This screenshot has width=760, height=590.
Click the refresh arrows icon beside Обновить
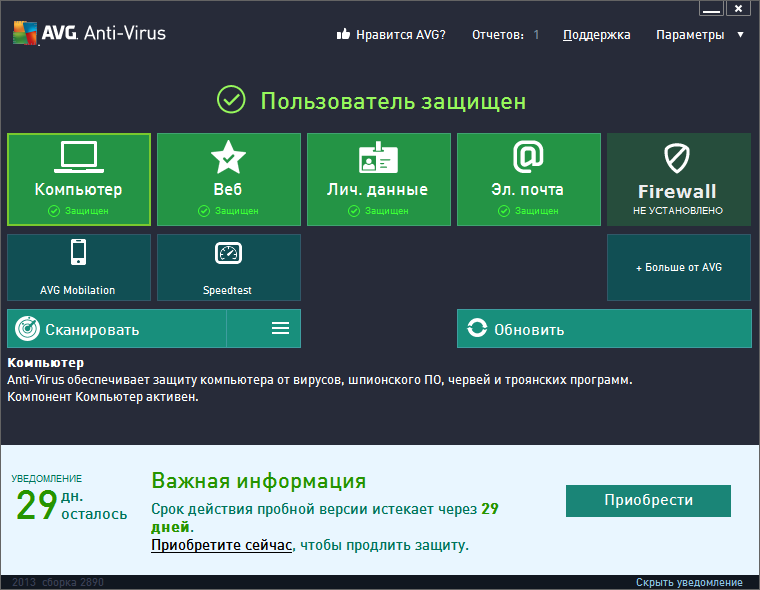[x=477, y=328]
